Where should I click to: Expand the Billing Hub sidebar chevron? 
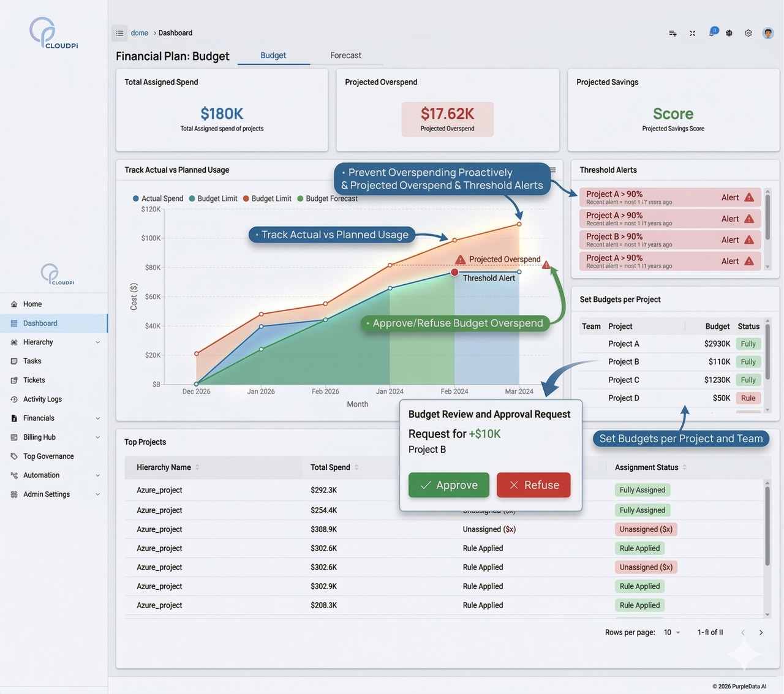click(x=97, y=437)
